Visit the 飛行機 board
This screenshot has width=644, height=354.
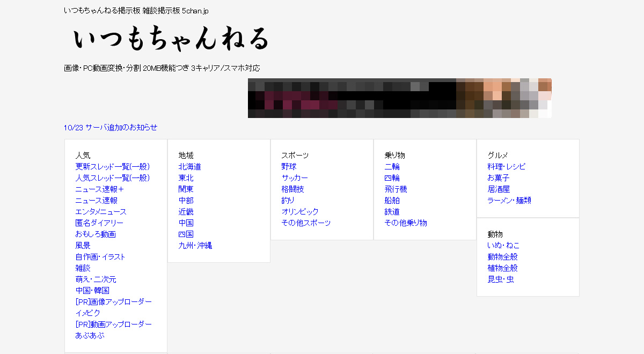coord(396,189)
